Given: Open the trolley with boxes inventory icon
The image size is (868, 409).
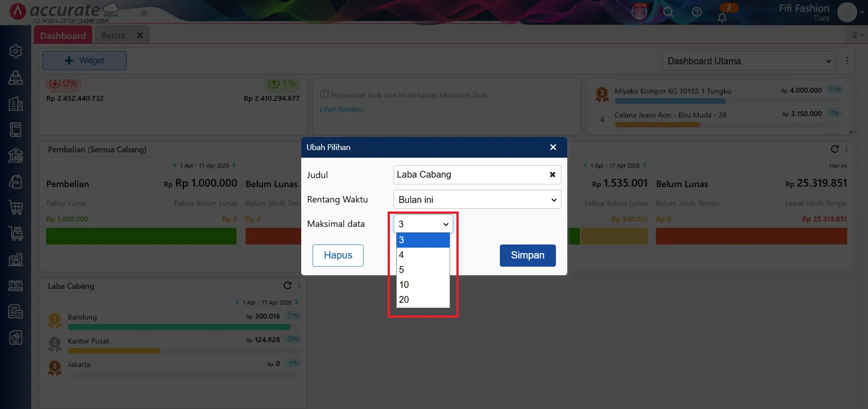Looking at the screenshot, I should (x=16, y=234).
